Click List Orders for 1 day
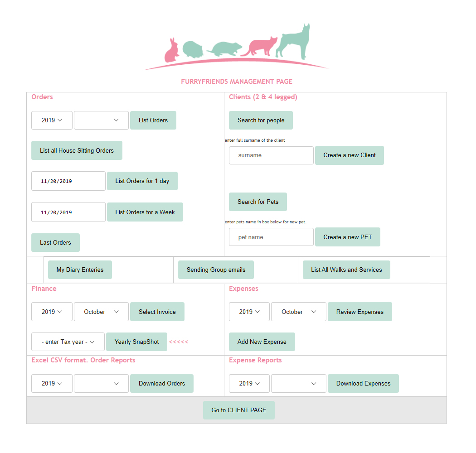The width and height of the screenshot is (476, 453). point(142,181)
